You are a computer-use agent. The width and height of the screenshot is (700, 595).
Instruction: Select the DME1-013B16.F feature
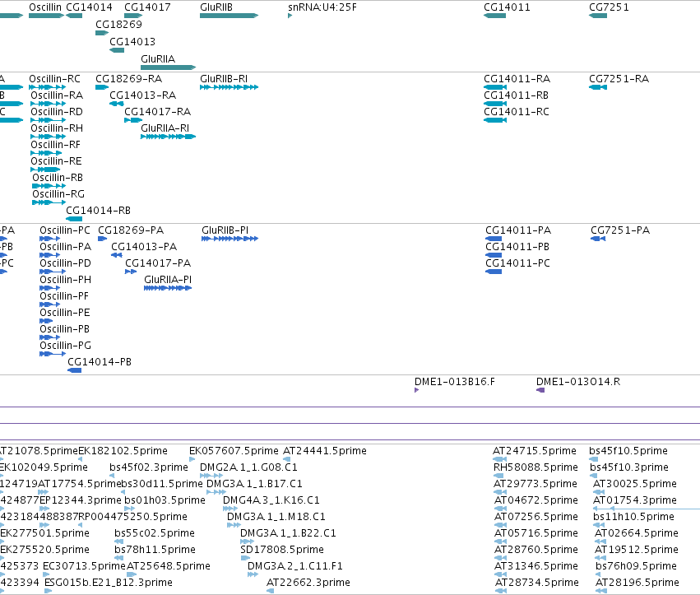coord(416,390)
